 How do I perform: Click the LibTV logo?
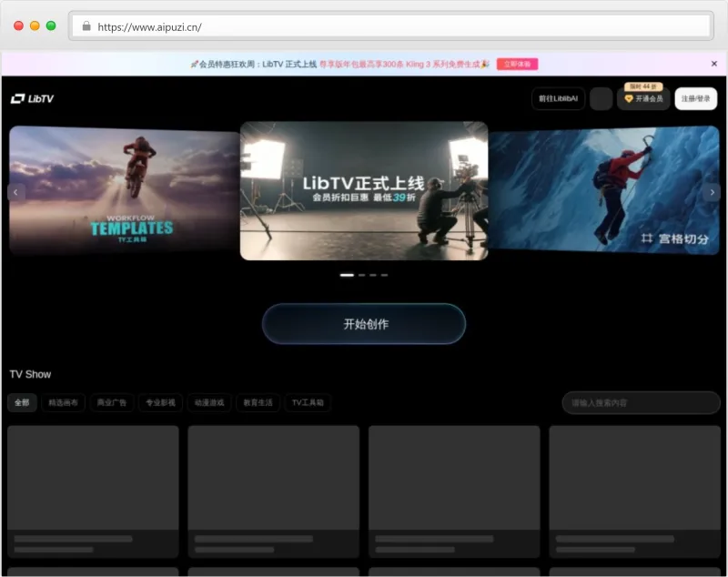coord(32,98)
